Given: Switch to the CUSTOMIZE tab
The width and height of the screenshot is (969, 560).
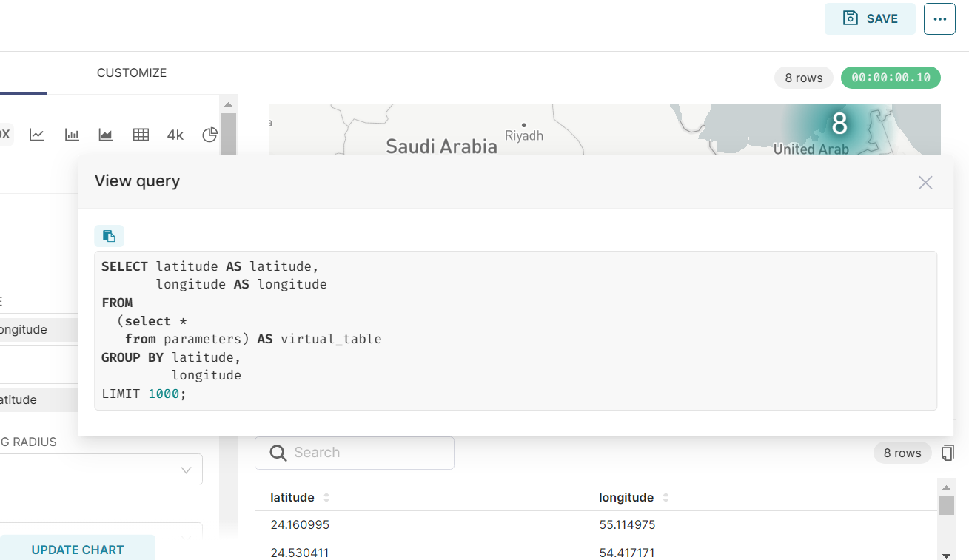Looking at the screenshot, I should [x=131, y=72].
